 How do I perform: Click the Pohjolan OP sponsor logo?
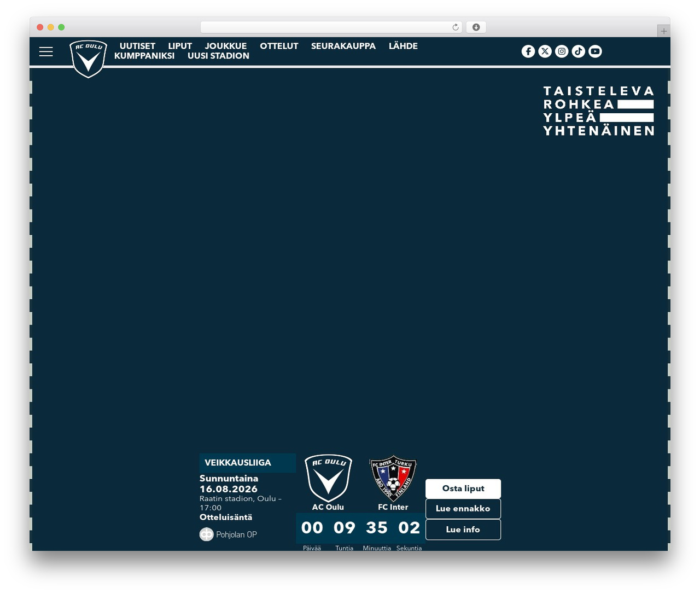[228, 534]
